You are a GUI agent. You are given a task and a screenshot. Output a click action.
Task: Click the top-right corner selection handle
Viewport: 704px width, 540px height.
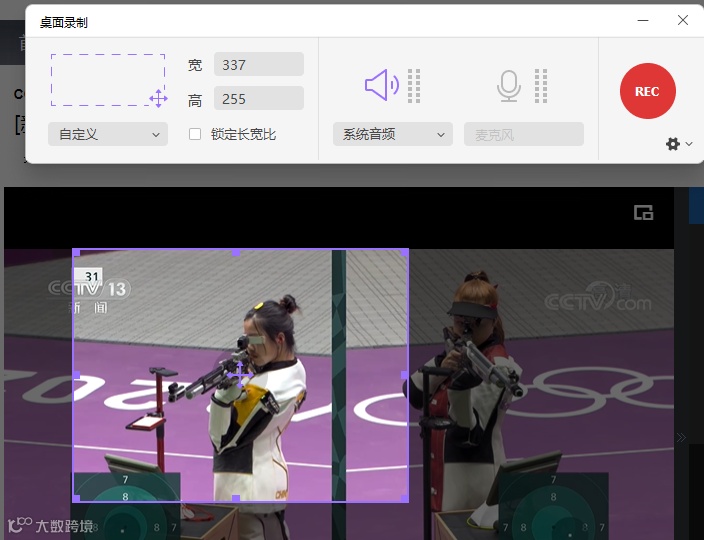point(405,253)
